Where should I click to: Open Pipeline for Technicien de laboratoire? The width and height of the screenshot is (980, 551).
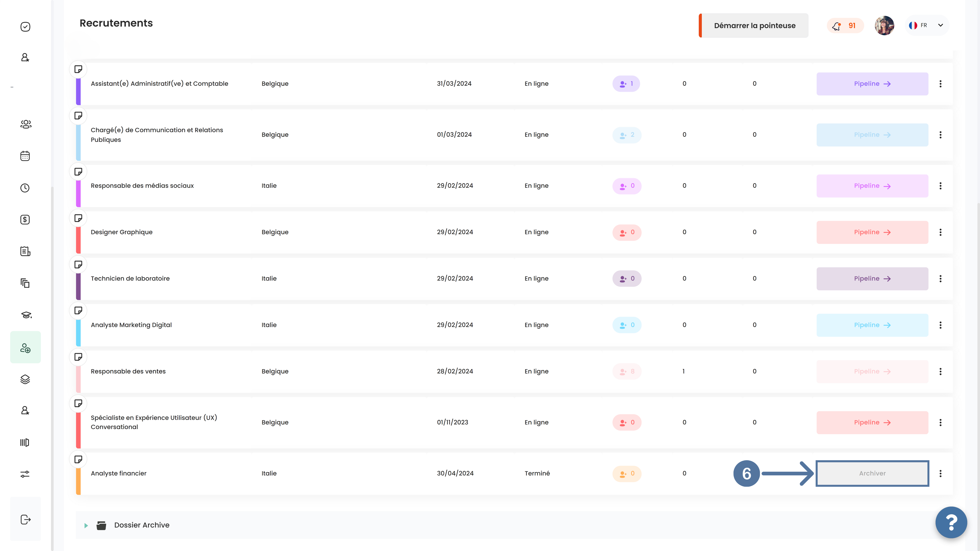[872, 278]
